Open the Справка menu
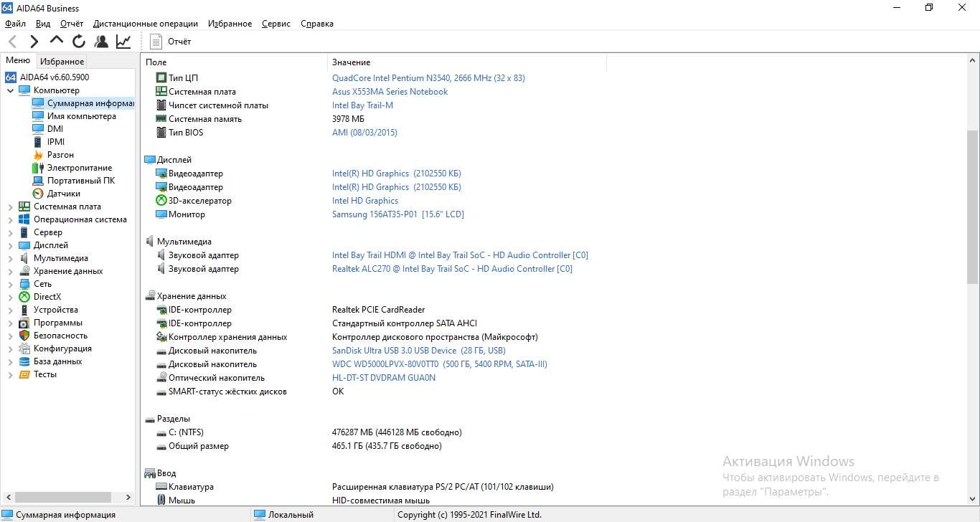Viewport: 980px width, 522px height. pos(317,24)
